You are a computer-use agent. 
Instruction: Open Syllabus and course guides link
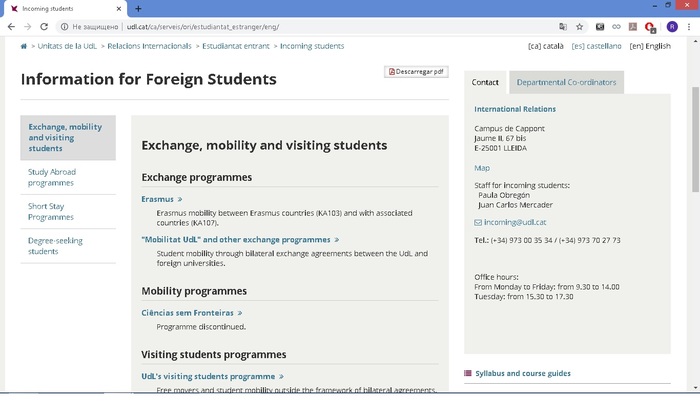coord(522,373)
